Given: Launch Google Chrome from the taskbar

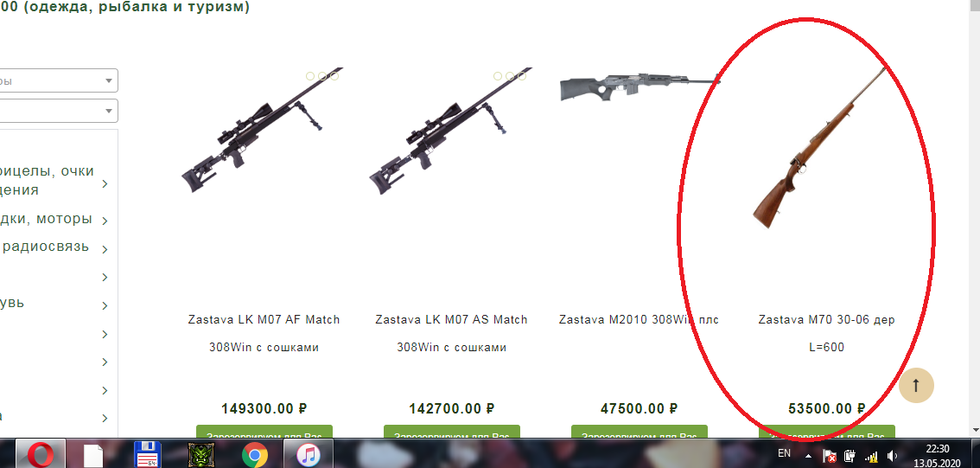Looking at the screenshot, I should click(x=254, y=455).
